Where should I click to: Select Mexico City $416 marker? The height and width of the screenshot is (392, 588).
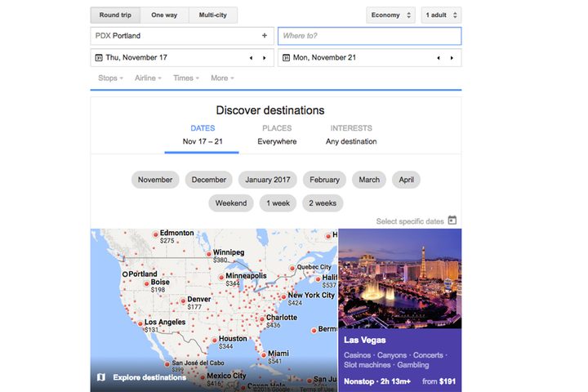click(x=203, y=377)
